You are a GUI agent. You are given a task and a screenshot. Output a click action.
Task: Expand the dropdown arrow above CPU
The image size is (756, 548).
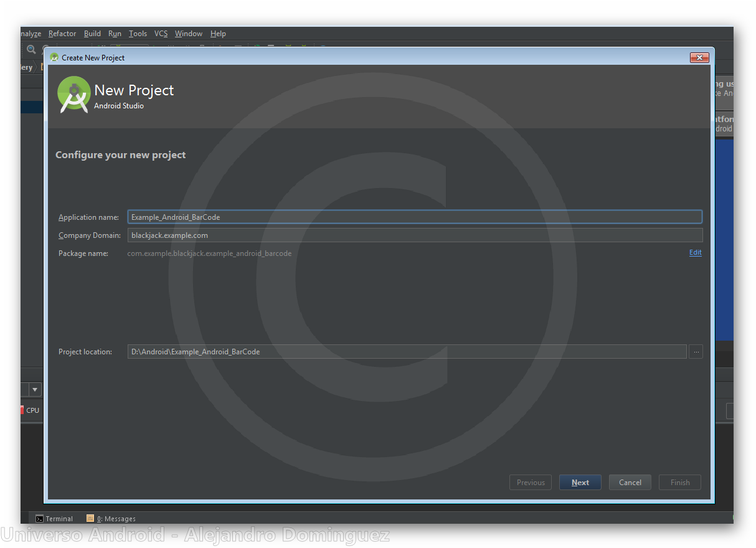pos(35,390)
